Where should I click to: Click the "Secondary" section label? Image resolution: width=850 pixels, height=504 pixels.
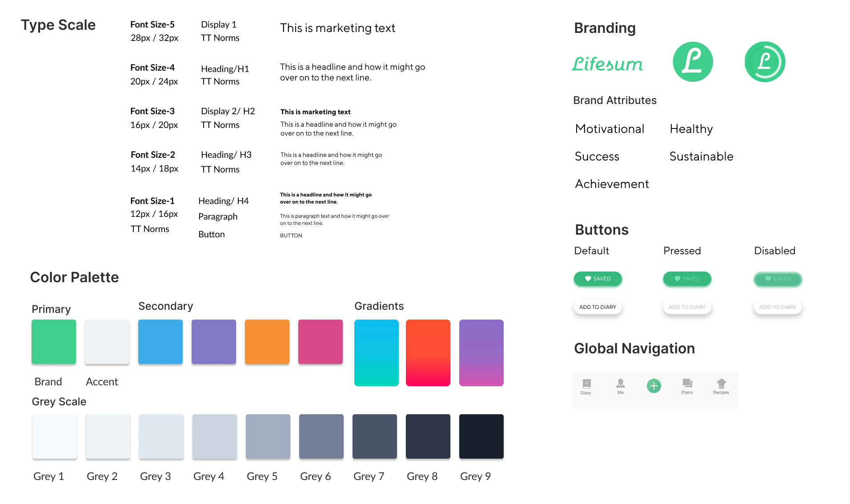(x=166, y=306)
